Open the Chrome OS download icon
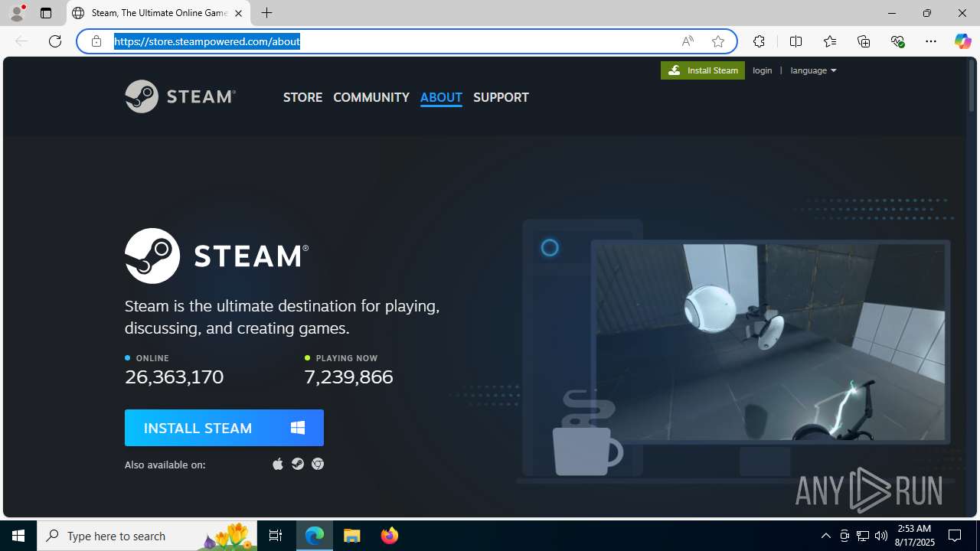The image size is (980, 551). (x=318, y=464)
